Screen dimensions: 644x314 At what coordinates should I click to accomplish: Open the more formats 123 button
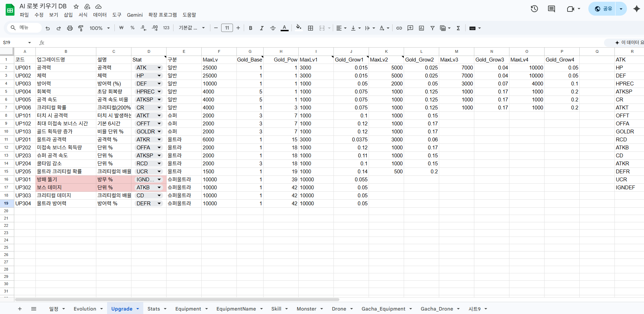tap(166, 28)
